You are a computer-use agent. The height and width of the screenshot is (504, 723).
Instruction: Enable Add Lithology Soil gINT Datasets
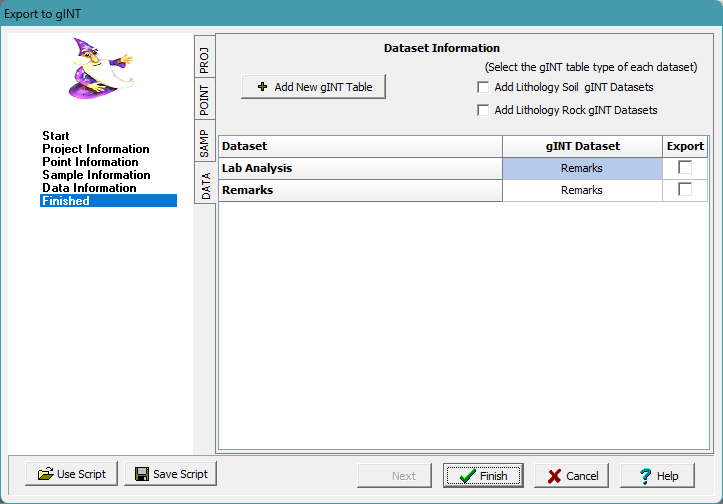coord(484,87)
